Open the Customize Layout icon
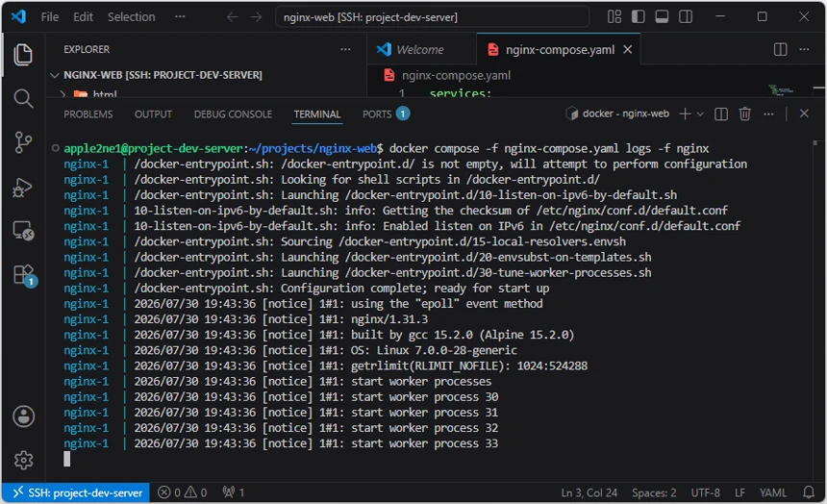 click(614, 17)
